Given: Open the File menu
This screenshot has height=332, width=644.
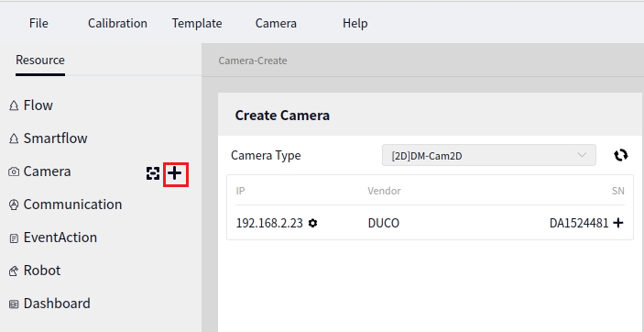Looking at the screenshot, I should (38, 23).
